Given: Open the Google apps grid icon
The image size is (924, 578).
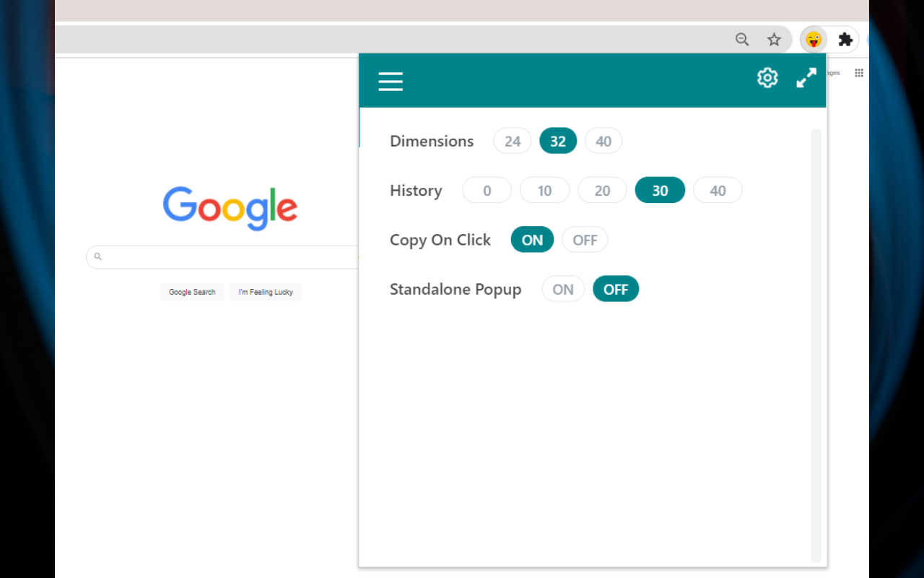Looking at the screenshot, I should pyautogui.click(x=859, y=73).
